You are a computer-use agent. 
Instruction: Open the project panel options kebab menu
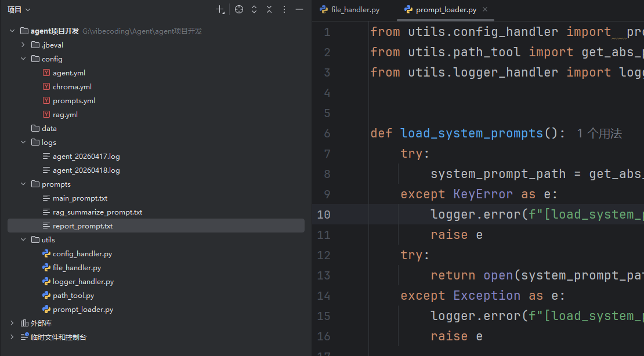(284, 9)
